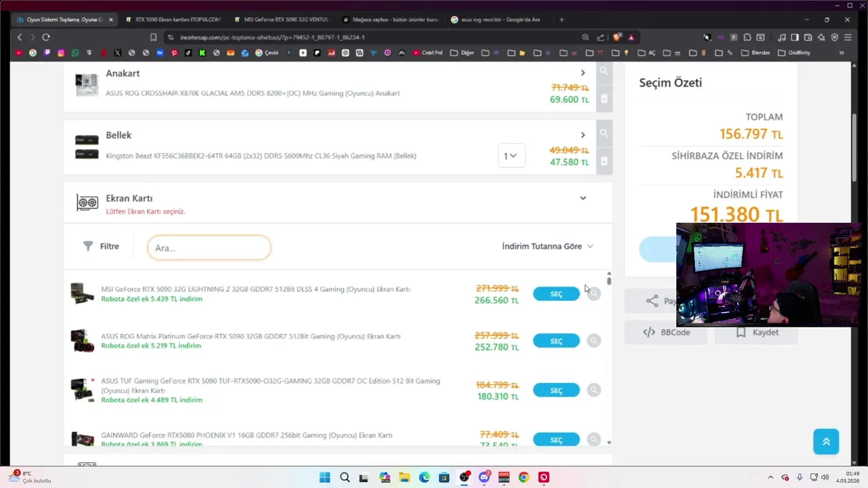Open the Blender bookmarks folder
The width and height of the screenshot is (868, 488).
pyautogui.click(x=755, y=53)
